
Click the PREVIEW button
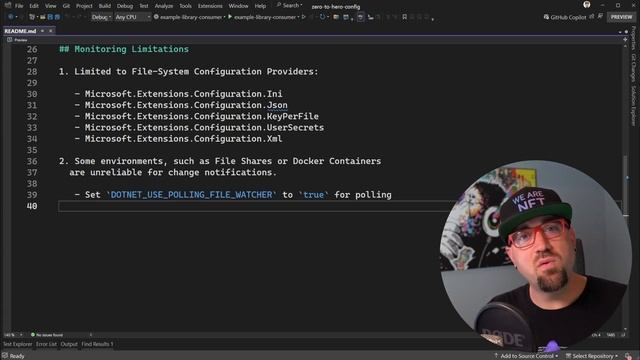621,17
